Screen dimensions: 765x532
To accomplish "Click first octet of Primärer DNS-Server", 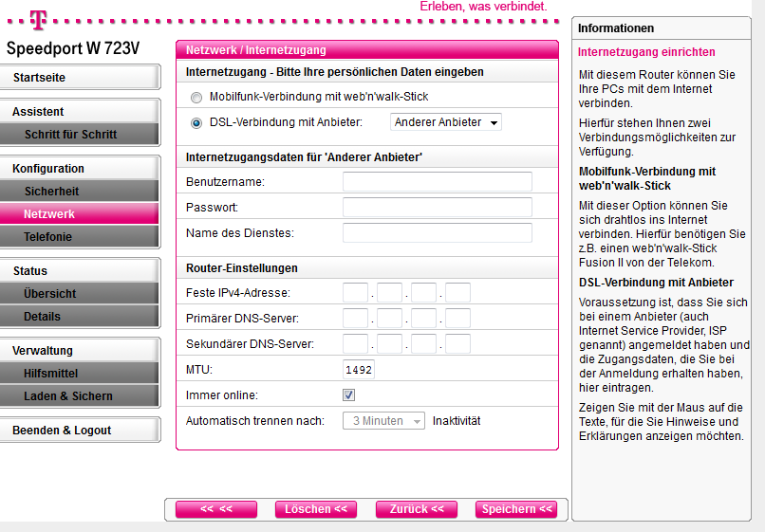I will click(355, 318).
